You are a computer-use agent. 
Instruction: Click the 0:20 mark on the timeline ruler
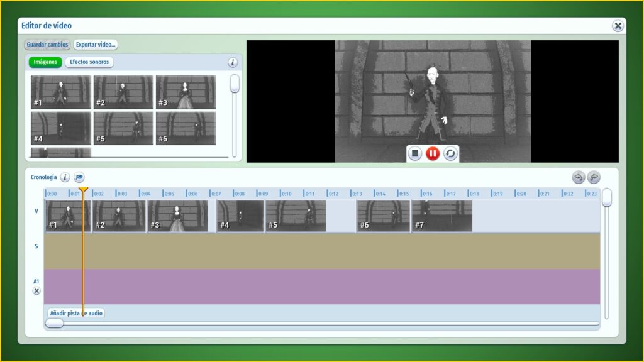pyautogui.click(x=521, y=194)
